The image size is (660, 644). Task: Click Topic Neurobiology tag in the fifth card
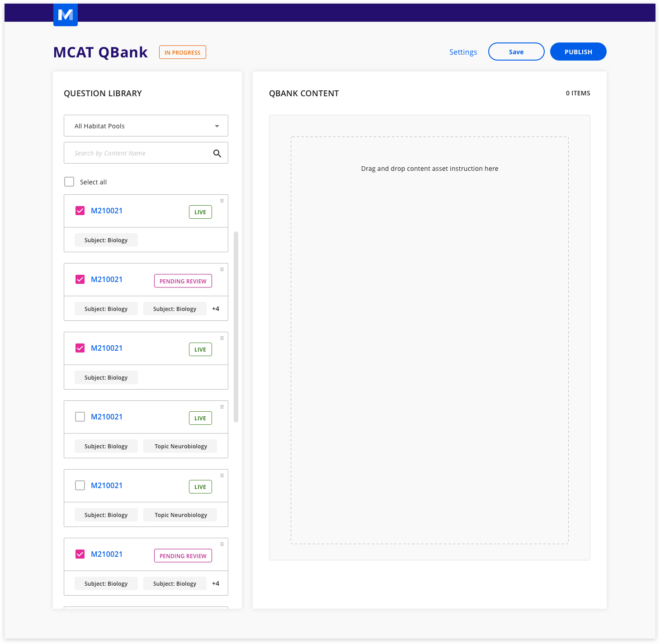(x=180, y=515)
